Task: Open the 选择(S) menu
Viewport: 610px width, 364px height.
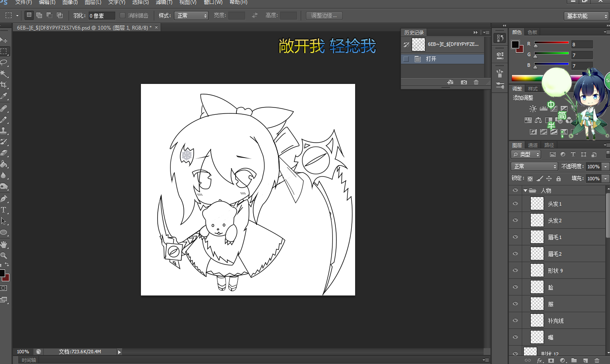Action: [141, 2]
